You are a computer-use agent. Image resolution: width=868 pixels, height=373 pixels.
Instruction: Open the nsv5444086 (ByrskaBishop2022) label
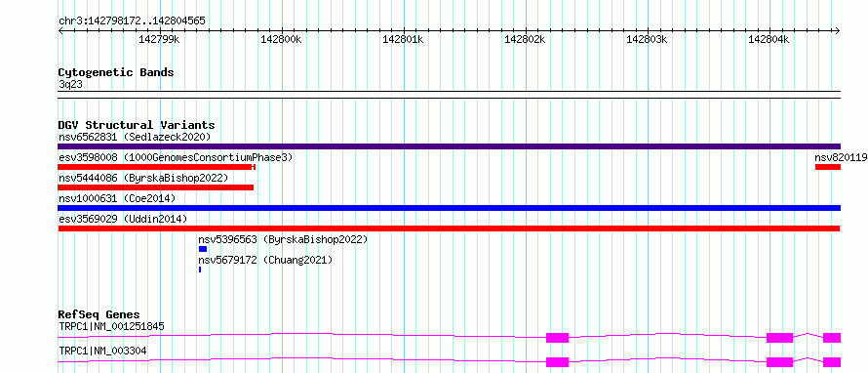click(x=143, y=178)
